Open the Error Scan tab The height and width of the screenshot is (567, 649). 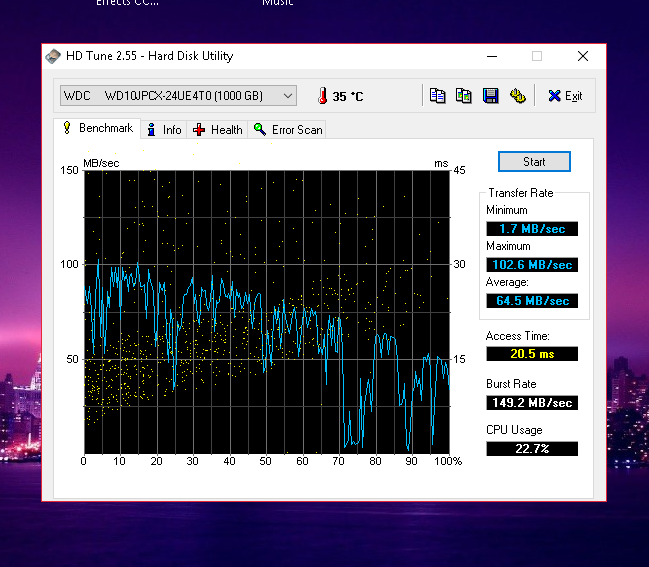pyautogui.click(x=288, y=130)
